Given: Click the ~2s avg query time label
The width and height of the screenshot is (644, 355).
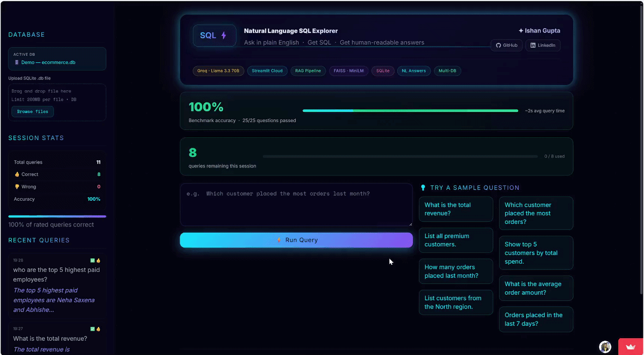Looking at the screenshot, I should pos(545,111).
